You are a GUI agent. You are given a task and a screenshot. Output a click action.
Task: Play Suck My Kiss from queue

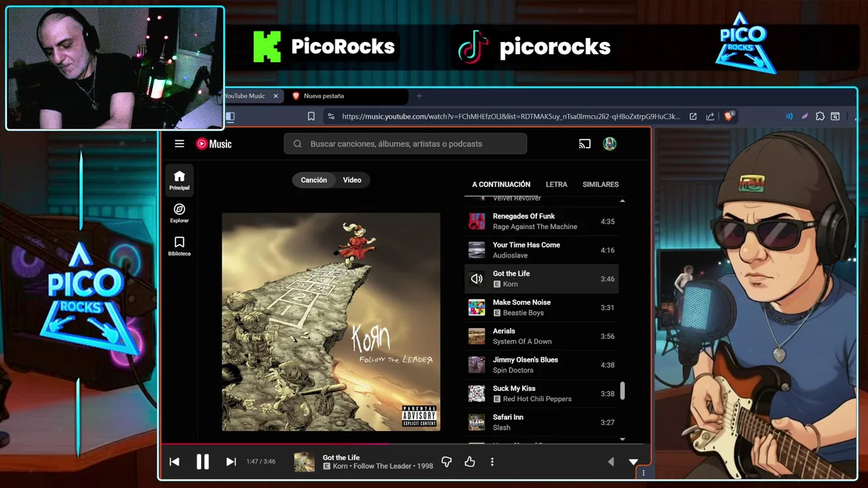[x=541, y=394]
